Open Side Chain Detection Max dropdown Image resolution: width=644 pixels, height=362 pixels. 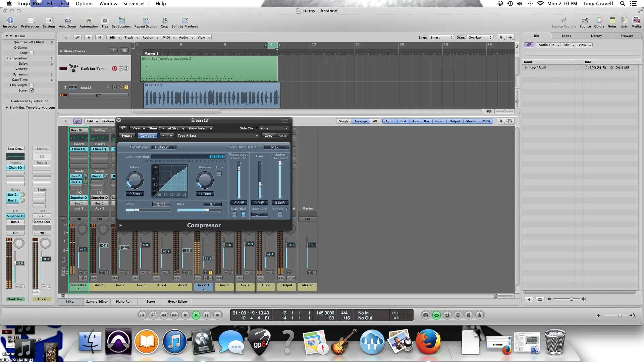pyautogui.click(x=276, y=147)
